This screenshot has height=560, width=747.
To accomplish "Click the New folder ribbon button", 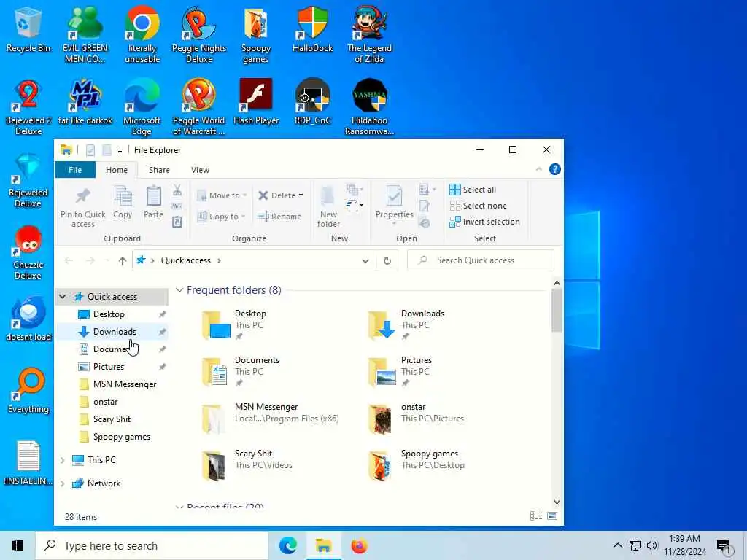I will [x=328, y=207].
